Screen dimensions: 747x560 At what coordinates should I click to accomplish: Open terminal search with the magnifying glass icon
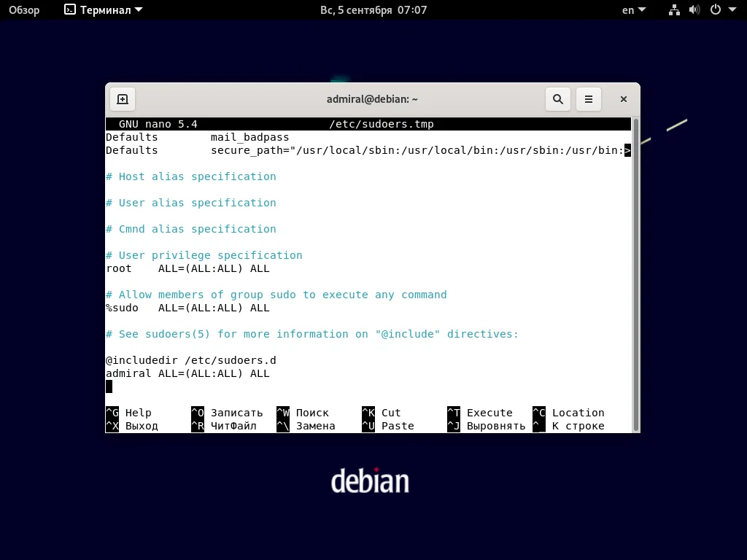[x=557, y=98]
